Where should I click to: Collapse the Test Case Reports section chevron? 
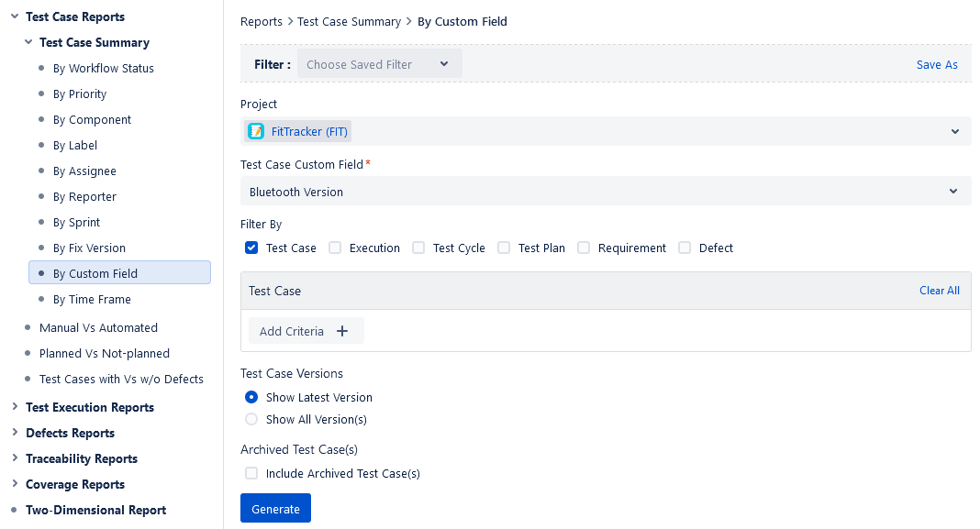tap(13, 17)
